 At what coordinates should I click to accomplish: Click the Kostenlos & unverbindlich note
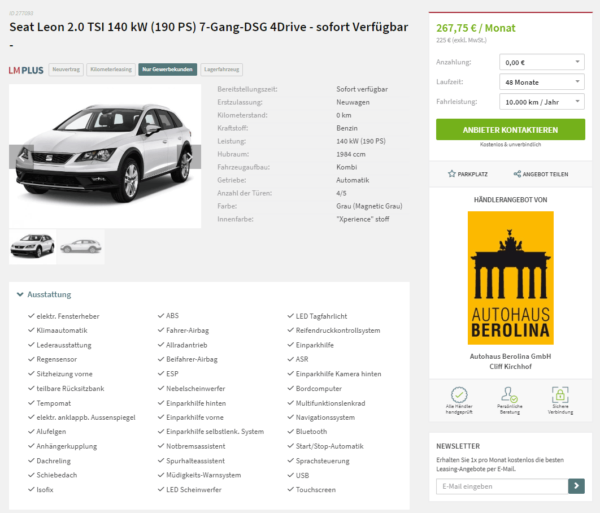(510, 144)
